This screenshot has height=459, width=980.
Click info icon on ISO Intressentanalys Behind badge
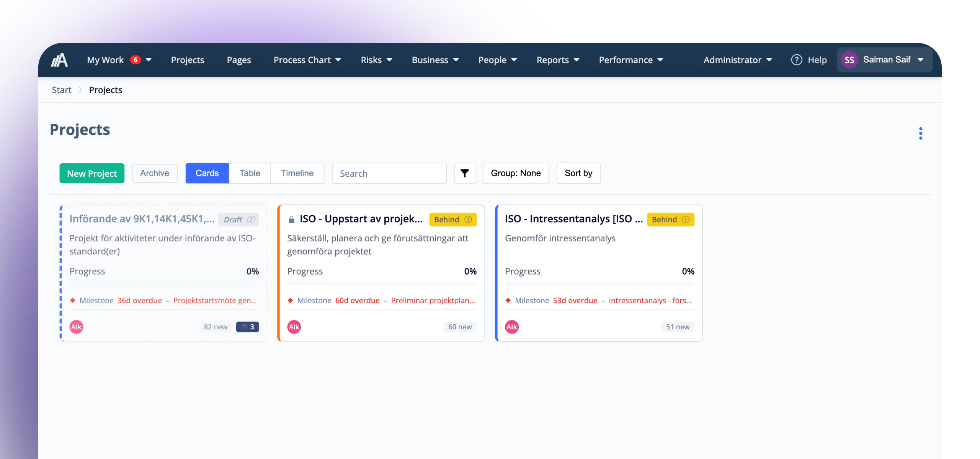(x=686, y=220)
